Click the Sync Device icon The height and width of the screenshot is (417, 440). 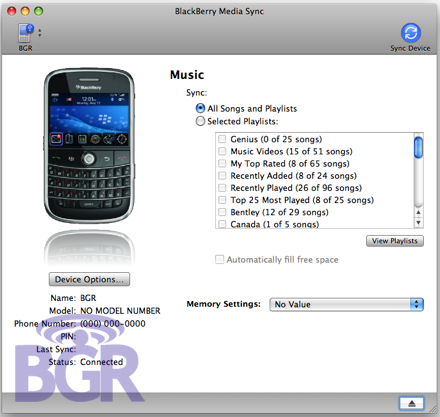pyautogui.click(x=410, y=33)
